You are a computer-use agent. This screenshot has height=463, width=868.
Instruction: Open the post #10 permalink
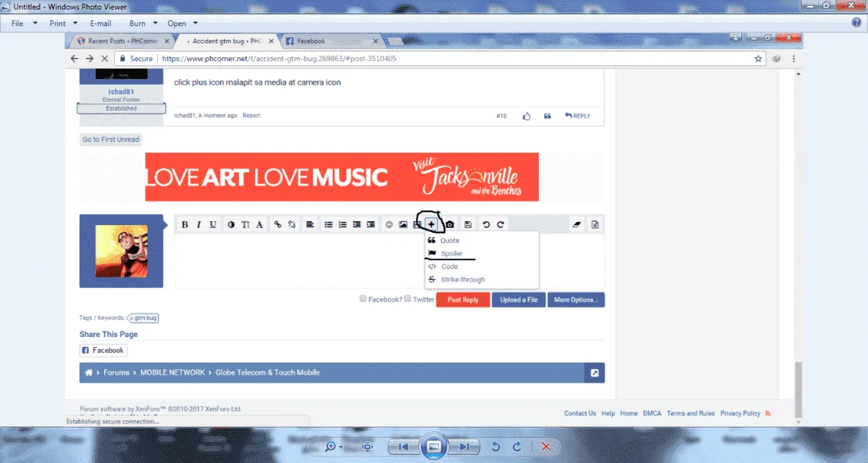(x=501, y=116)
